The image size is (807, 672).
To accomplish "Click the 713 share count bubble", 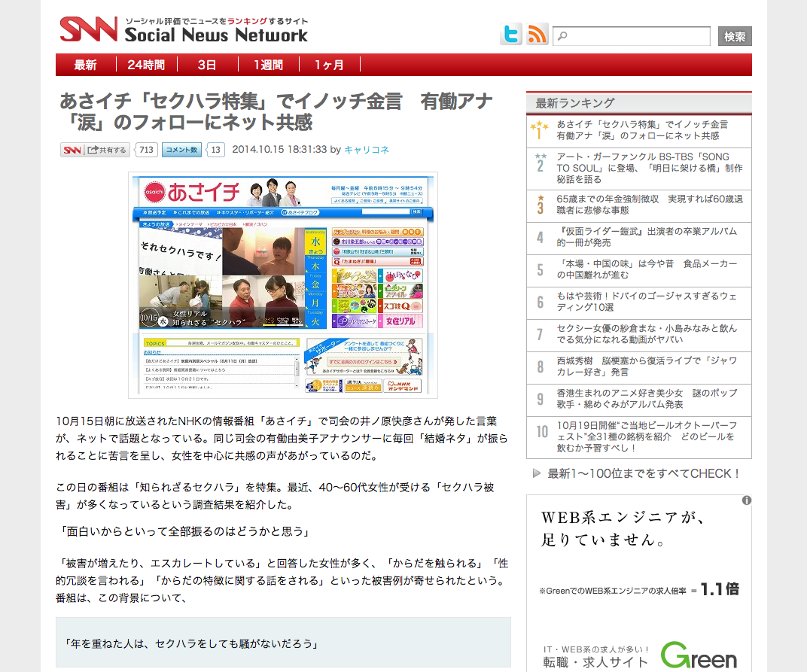I will [145, 150].
